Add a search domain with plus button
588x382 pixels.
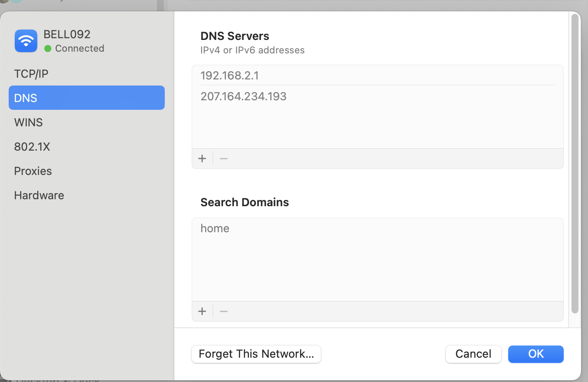[x=202, y=311]
